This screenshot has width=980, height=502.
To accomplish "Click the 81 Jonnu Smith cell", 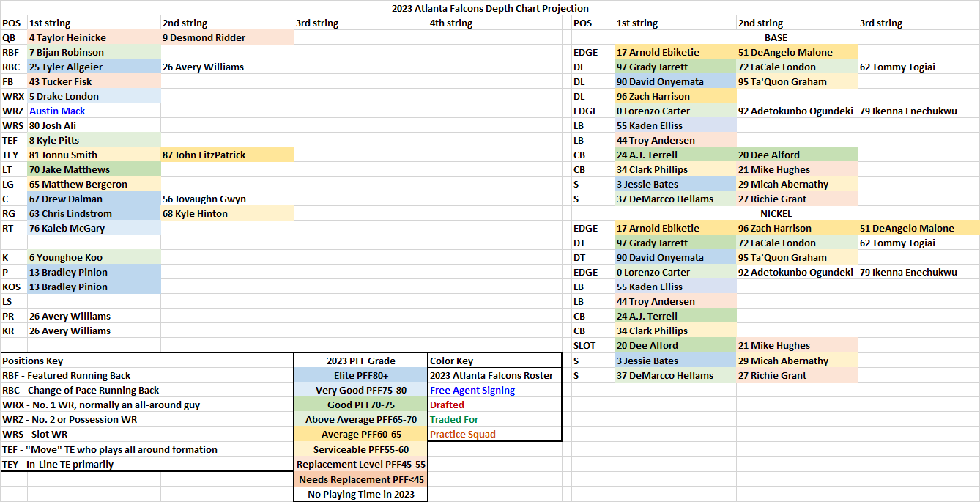I will coord(94,155).
